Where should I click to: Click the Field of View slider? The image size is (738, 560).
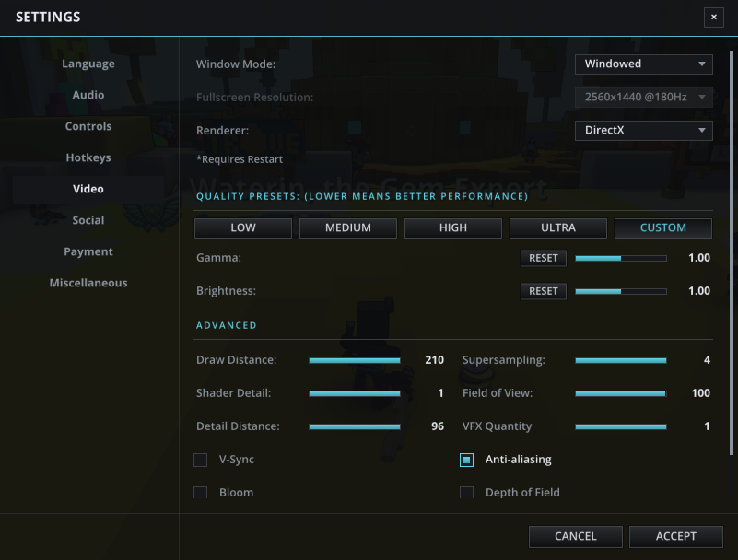621,393
